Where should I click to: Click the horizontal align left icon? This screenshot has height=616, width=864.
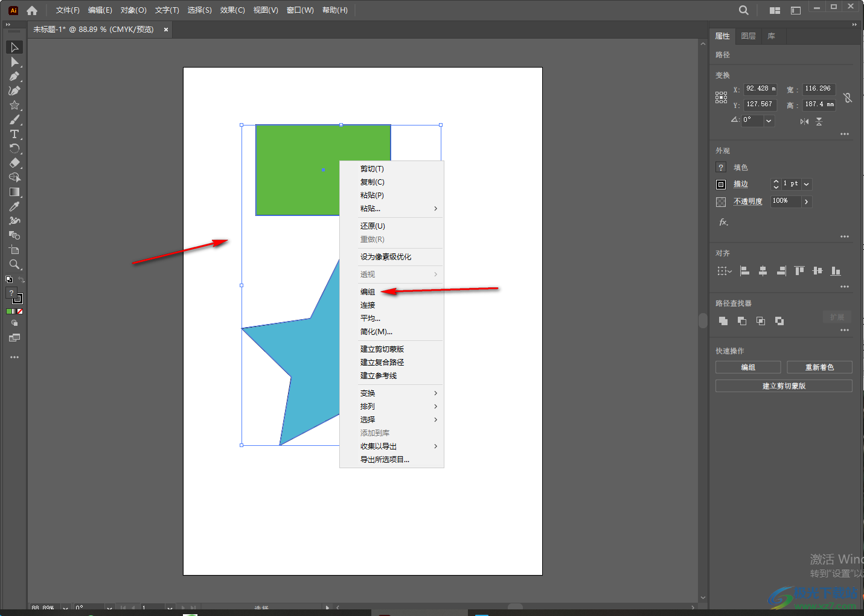[x=744, y=271]
